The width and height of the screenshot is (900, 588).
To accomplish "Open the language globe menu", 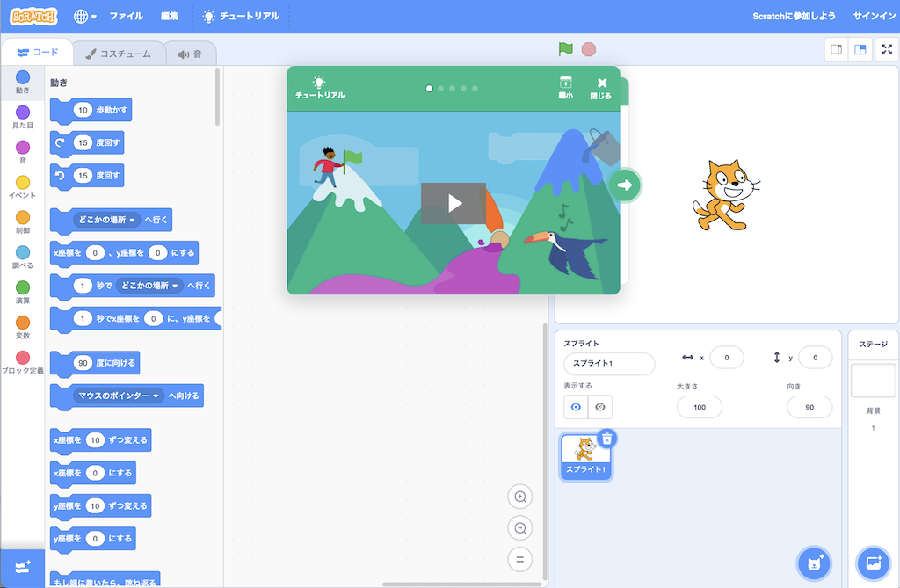I will pos(84,16).
